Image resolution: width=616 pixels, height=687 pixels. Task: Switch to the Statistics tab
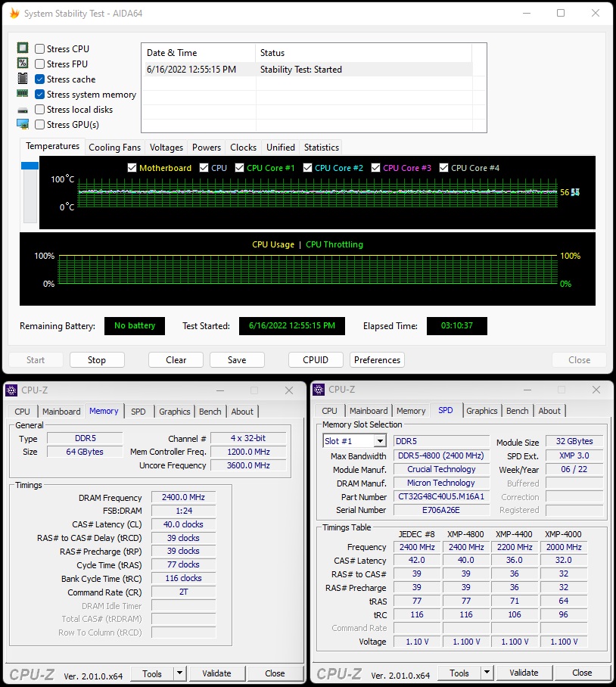pos(322,148)
